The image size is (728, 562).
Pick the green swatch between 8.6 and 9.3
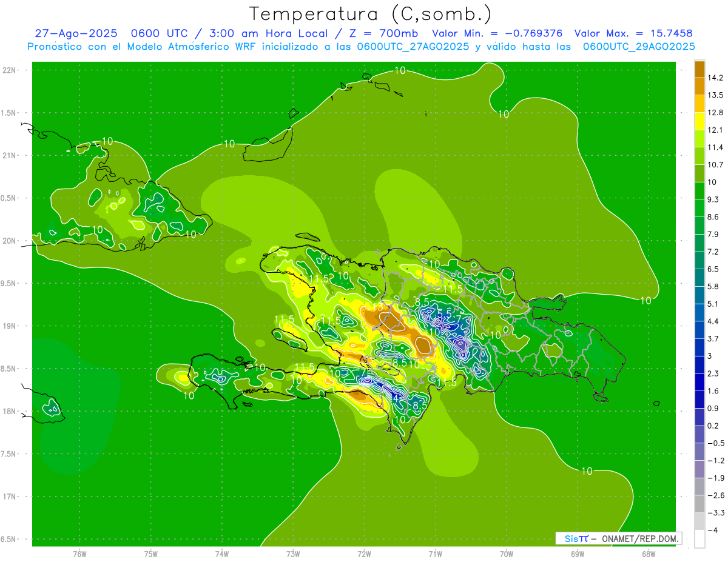pos(699,208)
